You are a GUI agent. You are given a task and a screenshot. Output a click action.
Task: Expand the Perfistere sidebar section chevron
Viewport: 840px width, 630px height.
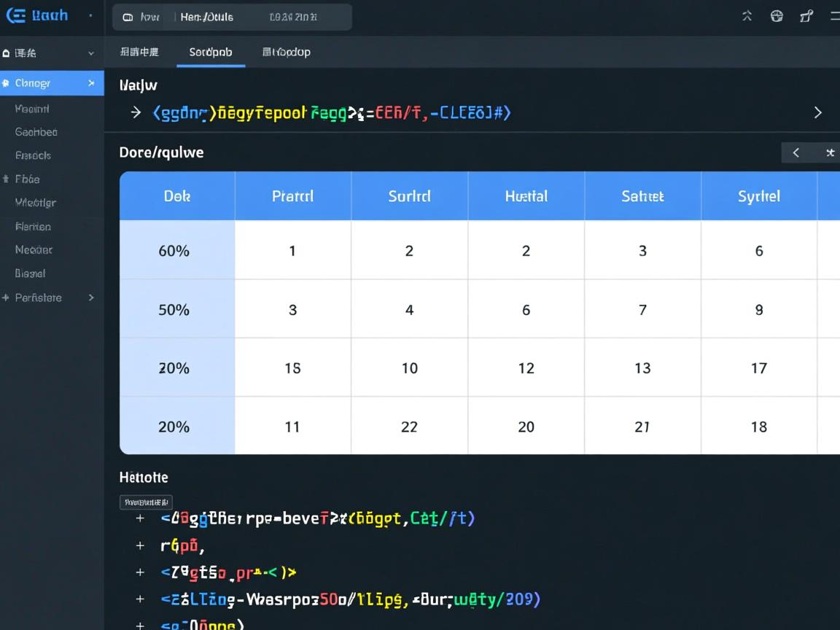coord(91,297)
